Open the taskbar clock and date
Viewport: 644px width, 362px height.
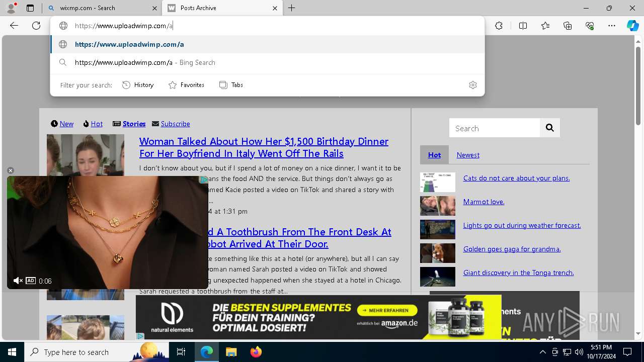[601, 352]
